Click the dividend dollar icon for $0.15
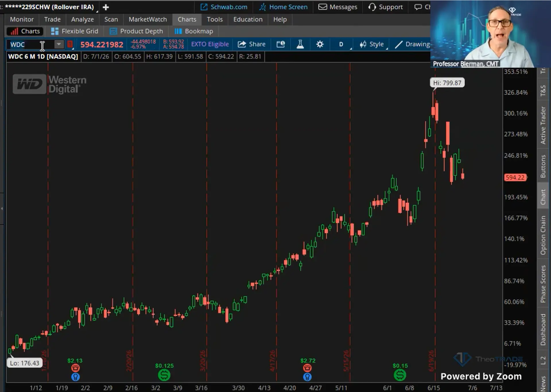This screenshot has height=392, width=551. [x=400, y=375]
